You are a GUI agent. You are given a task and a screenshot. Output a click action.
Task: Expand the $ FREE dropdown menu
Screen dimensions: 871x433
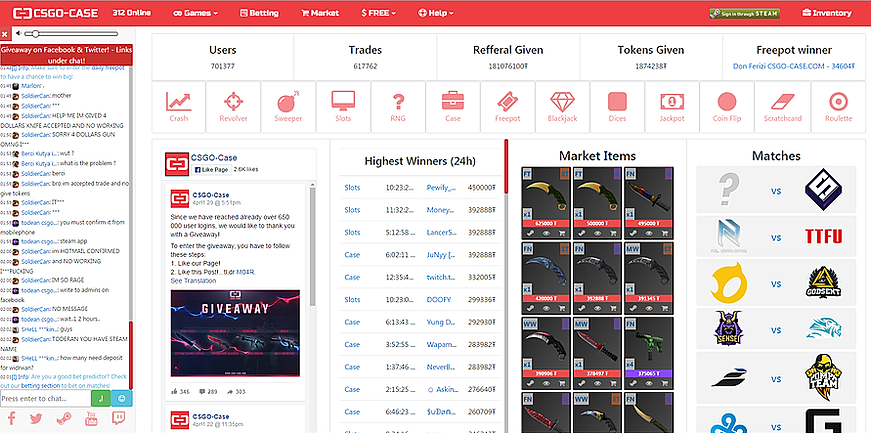(x=378, y=13)
